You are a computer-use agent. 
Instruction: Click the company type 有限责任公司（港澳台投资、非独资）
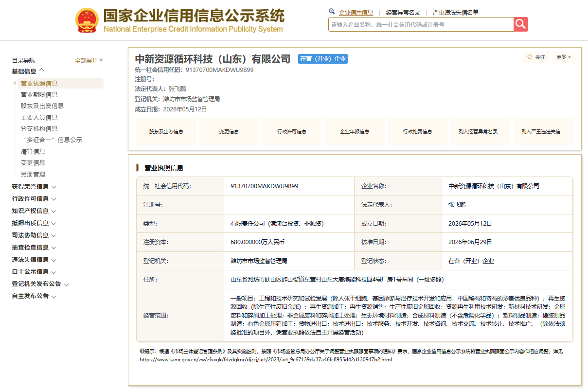pyautogui.click(x=277, y=224)
